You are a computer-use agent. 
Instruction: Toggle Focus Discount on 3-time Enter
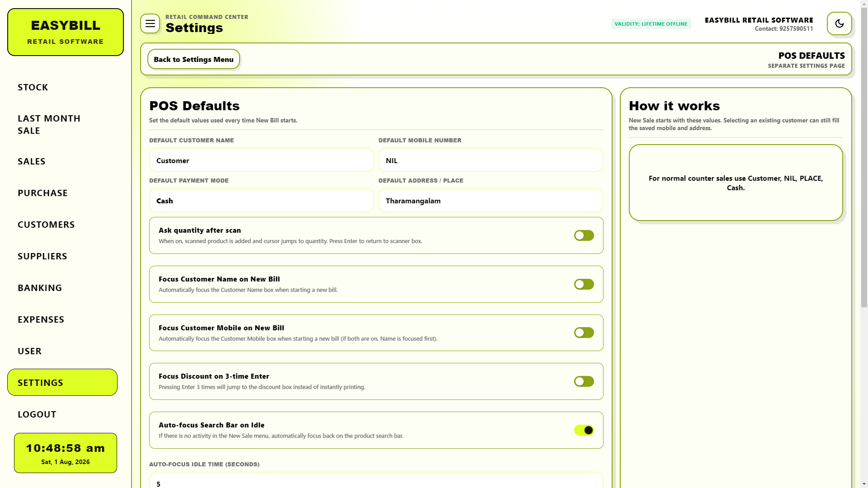click(584, 381)
